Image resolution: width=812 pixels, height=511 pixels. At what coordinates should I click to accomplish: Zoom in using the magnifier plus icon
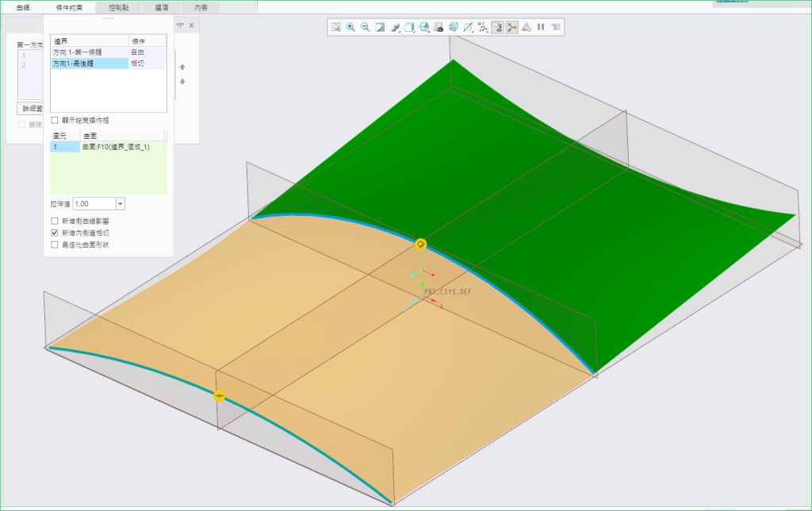tap(350, 27)
